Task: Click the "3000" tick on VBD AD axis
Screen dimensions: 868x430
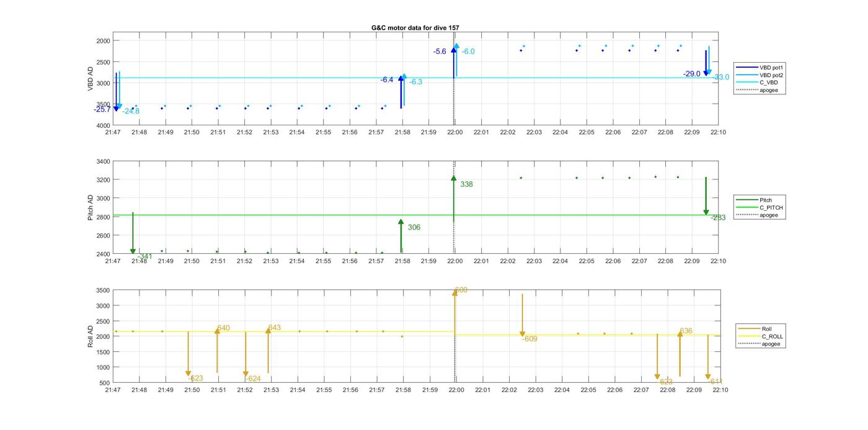Action: click(x=103, y=83)
